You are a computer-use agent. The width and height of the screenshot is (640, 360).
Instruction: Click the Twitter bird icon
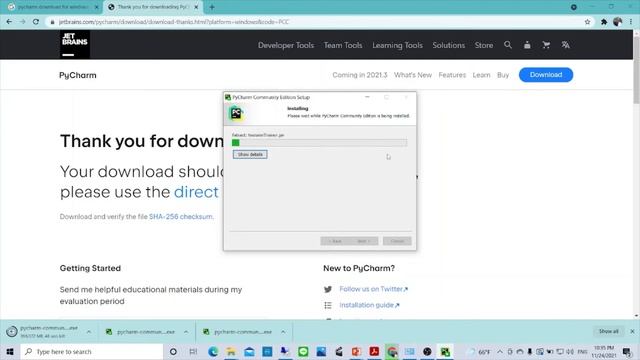328,289
